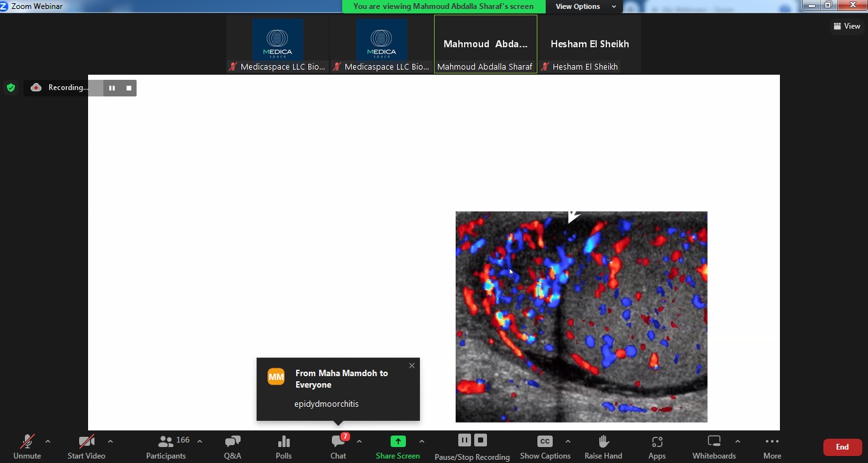
Task: Open the View Options dropdown
Action: pyautogui.click(x=585, y=6)
